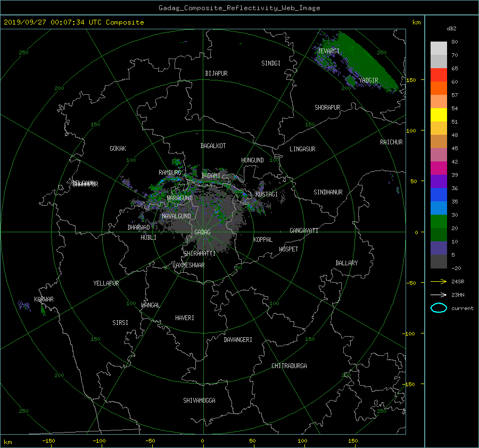Click the yellow 24SR arrow icon
Screen dimensions: 479x448
[439, 281]
